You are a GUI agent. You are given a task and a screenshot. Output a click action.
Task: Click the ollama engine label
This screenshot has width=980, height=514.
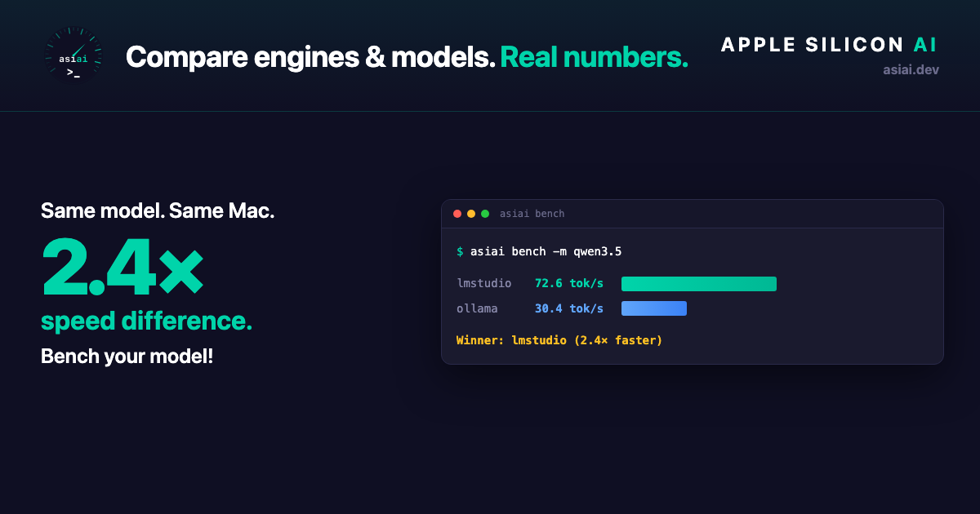click(477, 308)
